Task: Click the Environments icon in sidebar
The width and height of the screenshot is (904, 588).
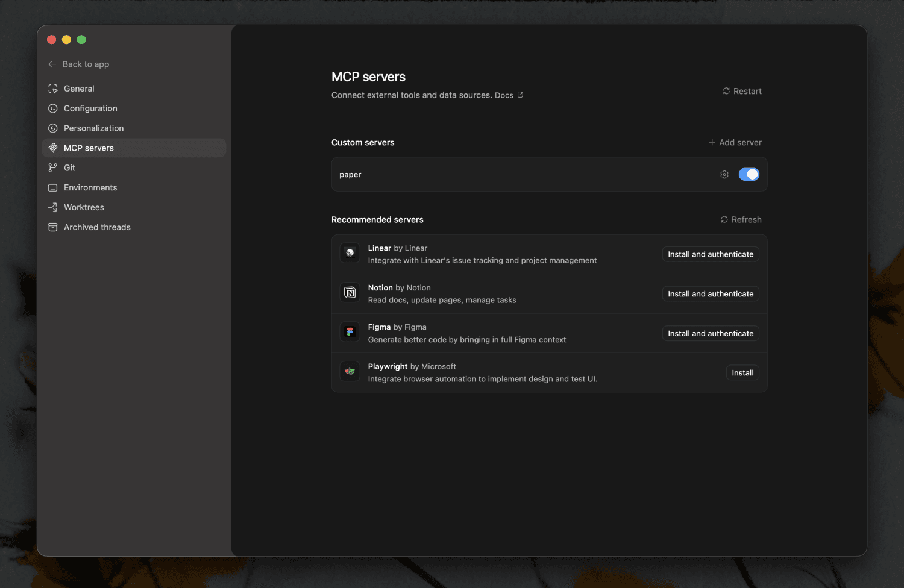Action: [53, 188]
